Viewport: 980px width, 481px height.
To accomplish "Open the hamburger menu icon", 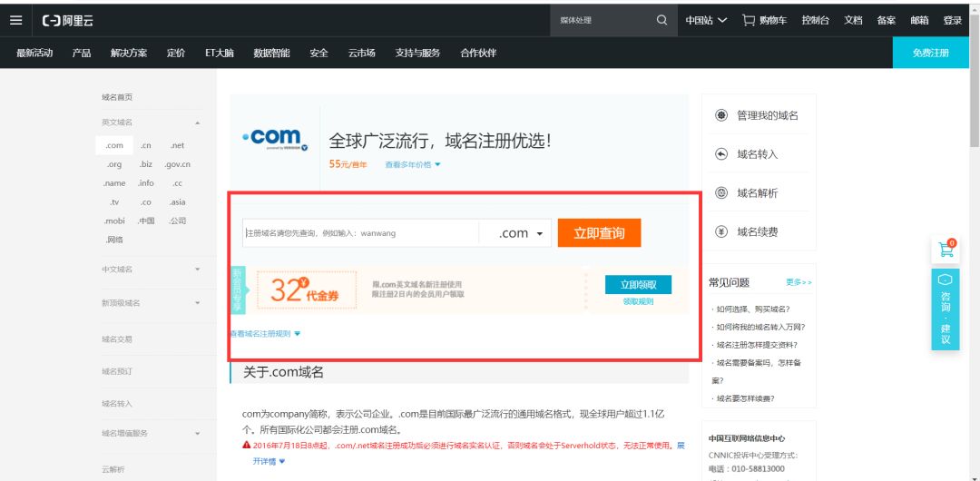I will tap(15, 21).
